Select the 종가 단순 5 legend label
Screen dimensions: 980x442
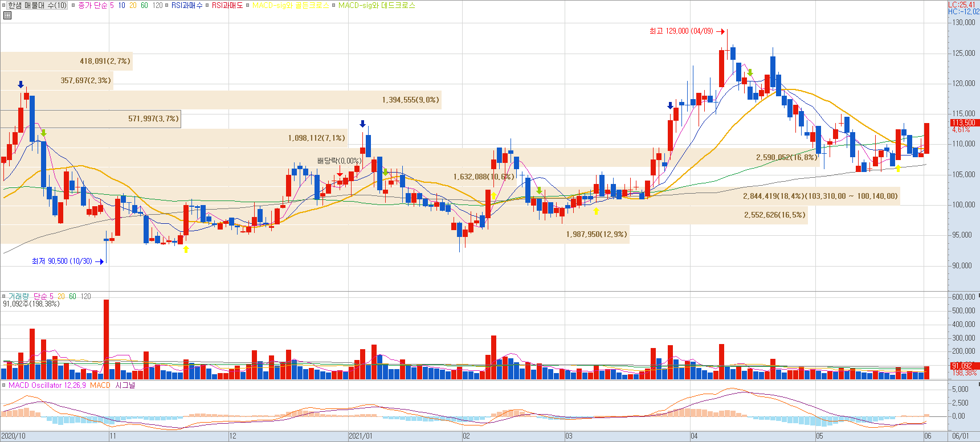tap(96, 5)
